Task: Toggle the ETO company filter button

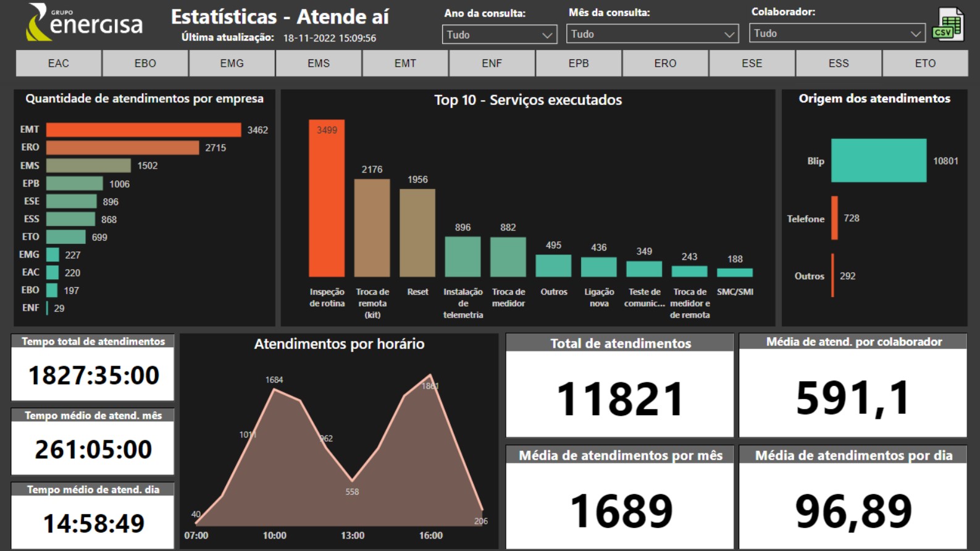Action: point(925,64)
